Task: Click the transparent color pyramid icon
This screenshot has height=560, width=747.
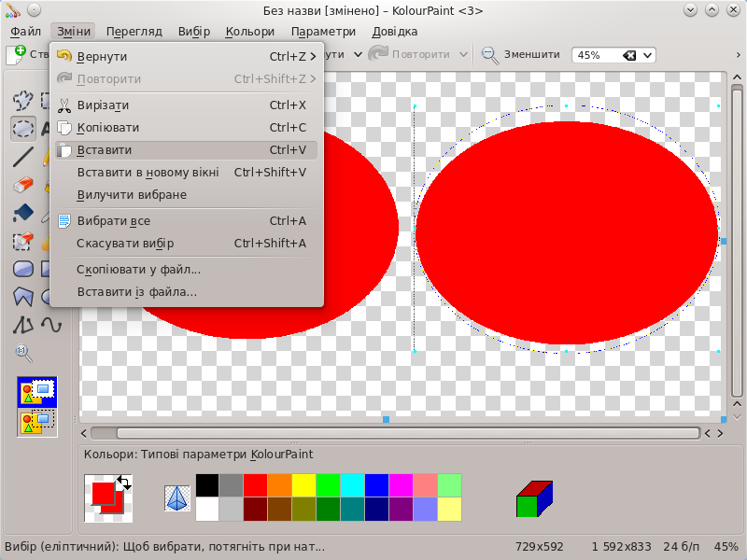Action: click(x=176, y=497)
